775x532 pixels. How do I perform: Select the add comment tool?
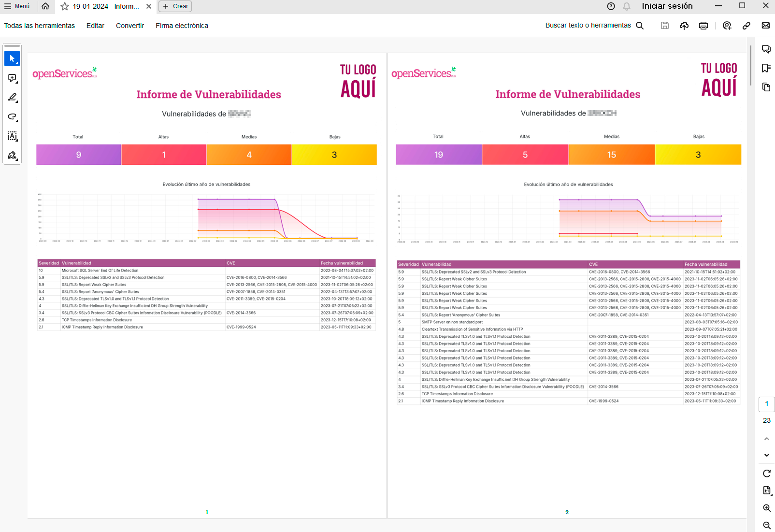coord(12,78)
